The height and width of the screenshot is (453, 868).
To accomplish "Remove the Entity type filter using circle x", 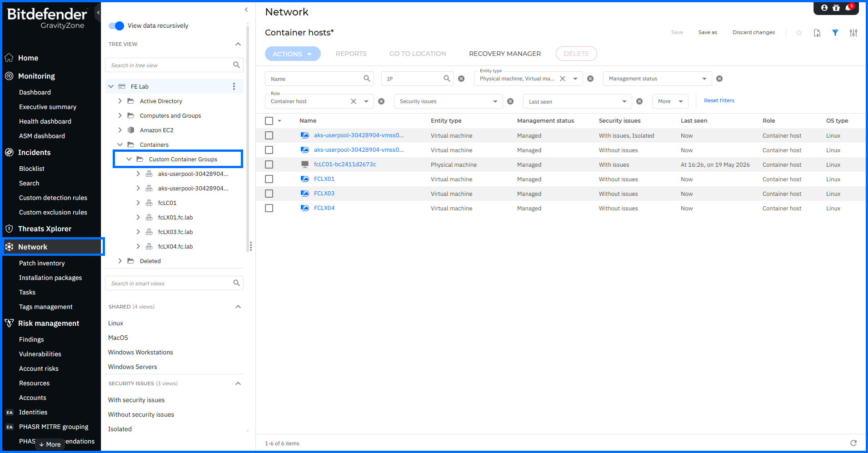I will point(590,79).
